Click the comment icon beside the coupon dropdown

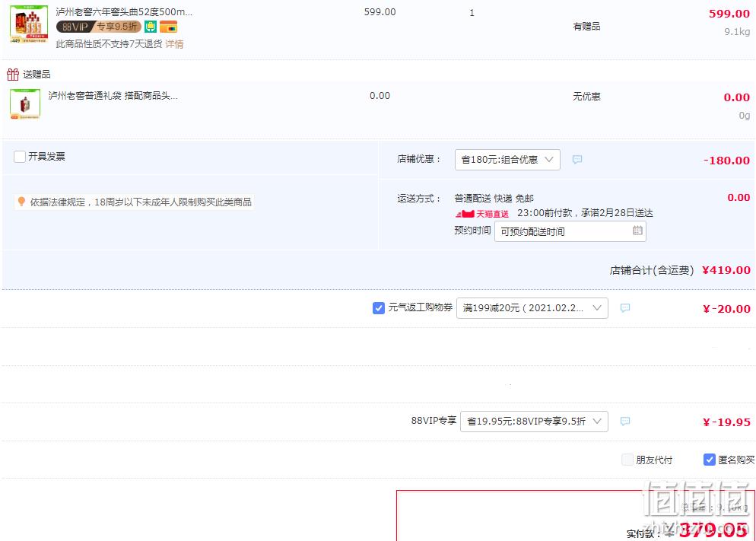pos(625,308)
